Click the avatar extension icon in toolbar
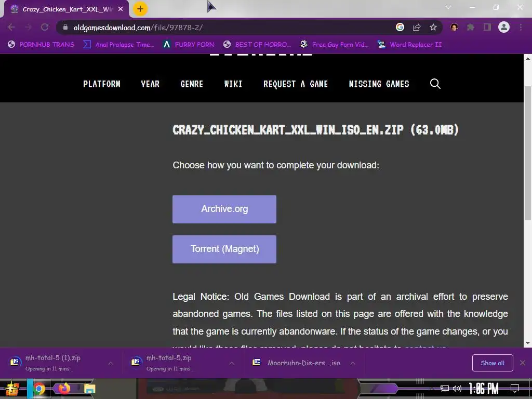The height and width of the screenshot is (399, 532). click(x=454, y=27)
